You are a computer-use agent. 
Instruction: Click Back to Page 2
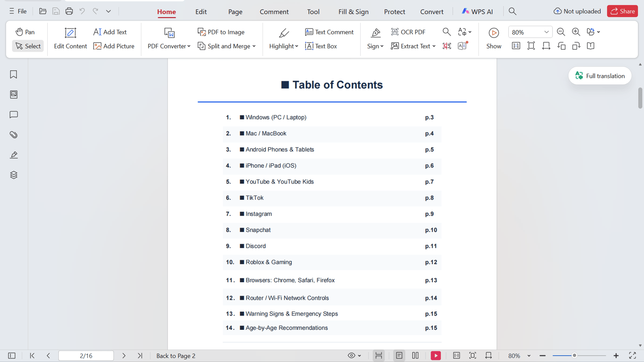click(176, 356)
